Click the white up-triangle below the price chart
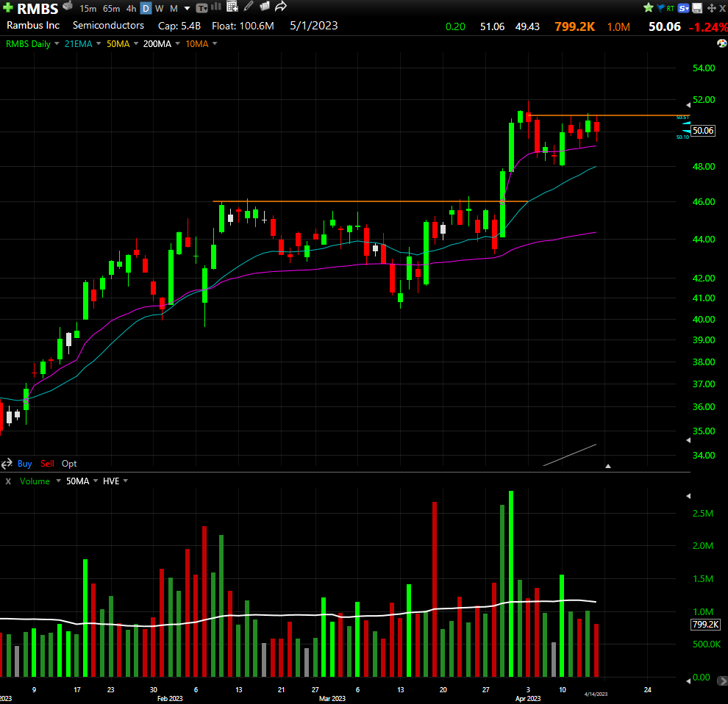728x704 pixels. point(607,466)
